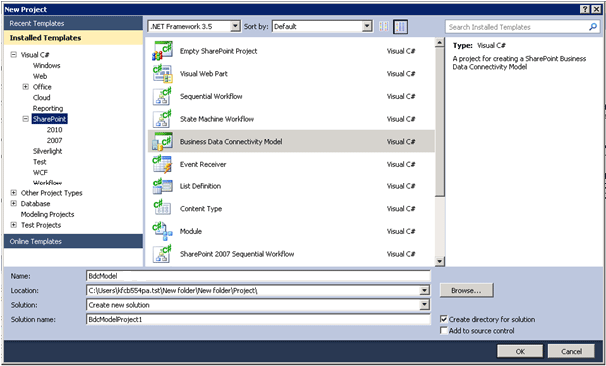Select the Test category under Visual C#
Viewport: 606px width, 366px height.
39,162
